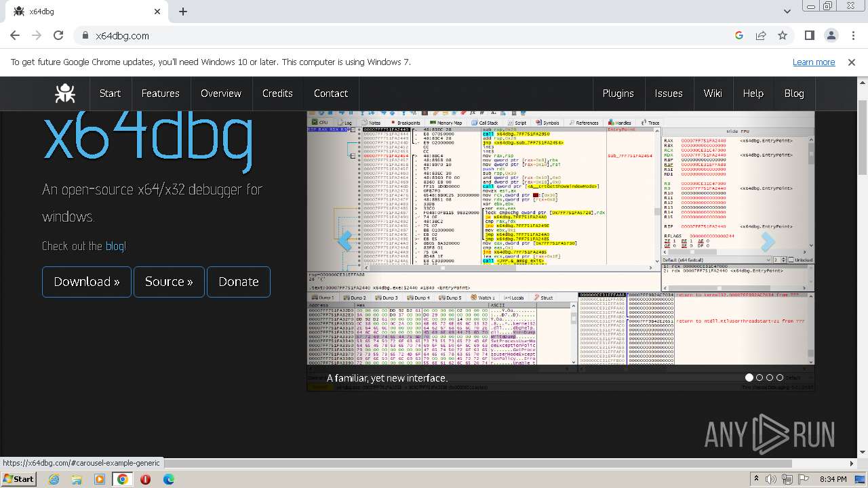Open the Credits menu item

click(277, 94)
